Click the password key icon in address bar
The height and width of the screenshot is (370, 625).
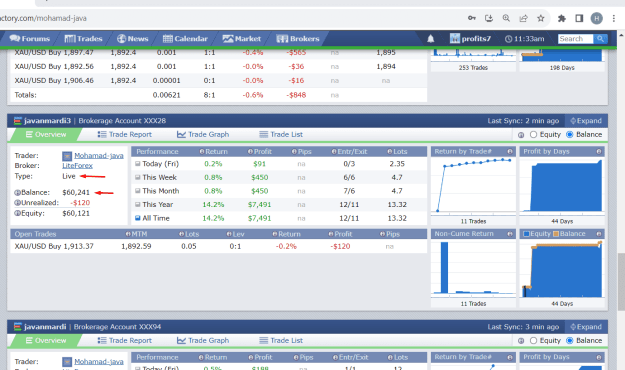click(x=472, y=18)
